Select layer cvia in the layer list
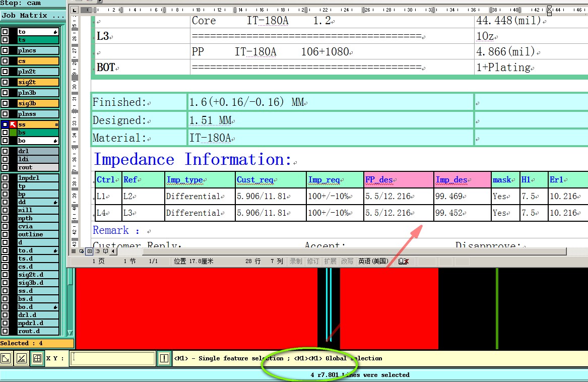The height and width of the screenshot is (382, 588). (38, 226)
